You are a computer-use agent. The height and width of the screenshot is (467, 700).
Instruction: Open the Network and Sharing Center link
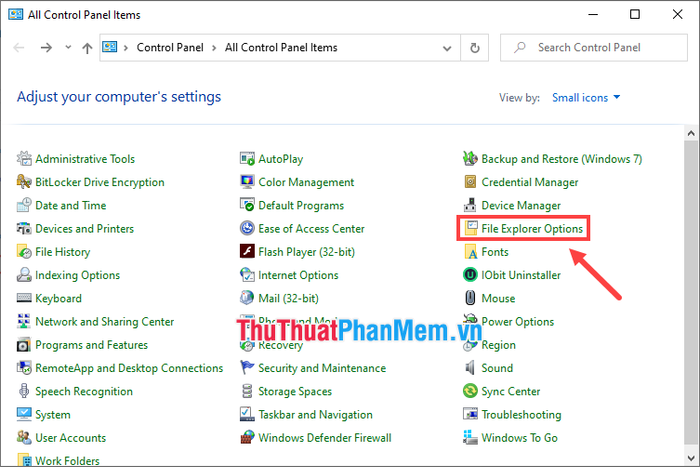(x=104, y=321)
